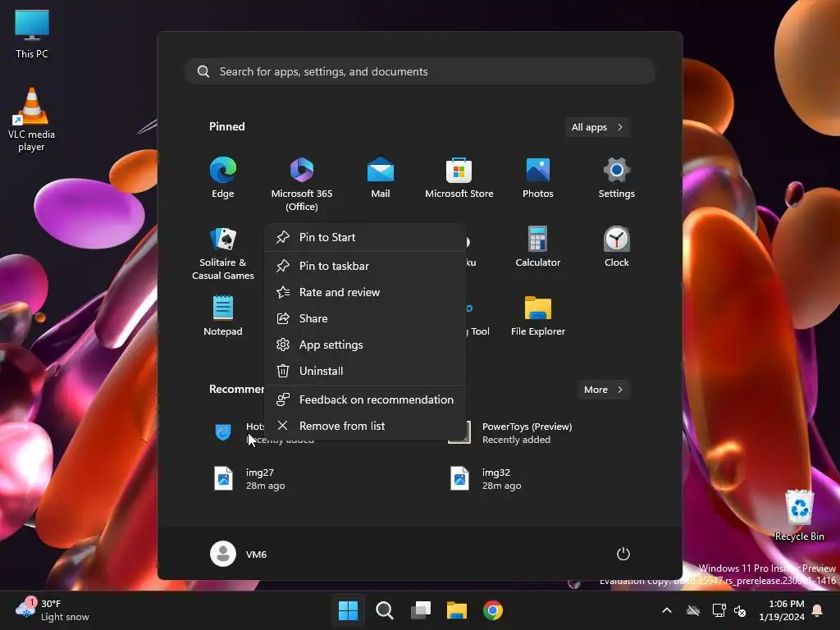Launch Google Chrome from taskbar
The image size is (840, 630).
coord(493,610)
